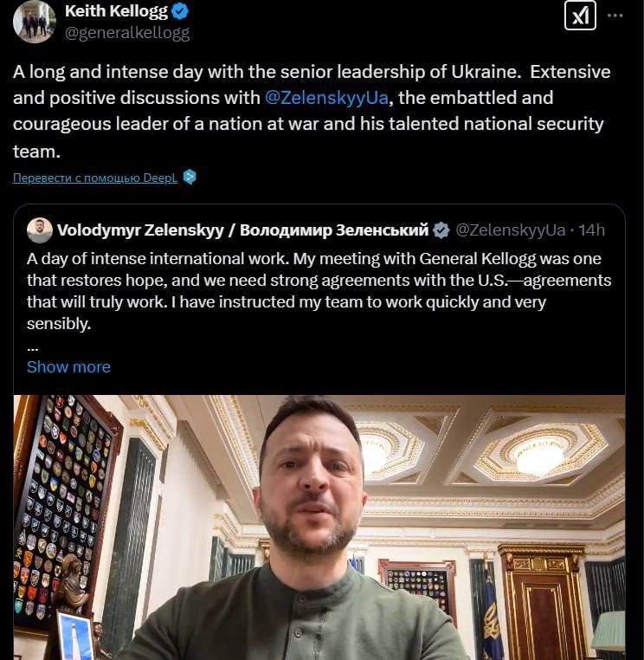The width and height of the screenshot is (644, 660).
Task: Open Volodymyr Zelenskyy's display name
Action: (x=242, y=230)
